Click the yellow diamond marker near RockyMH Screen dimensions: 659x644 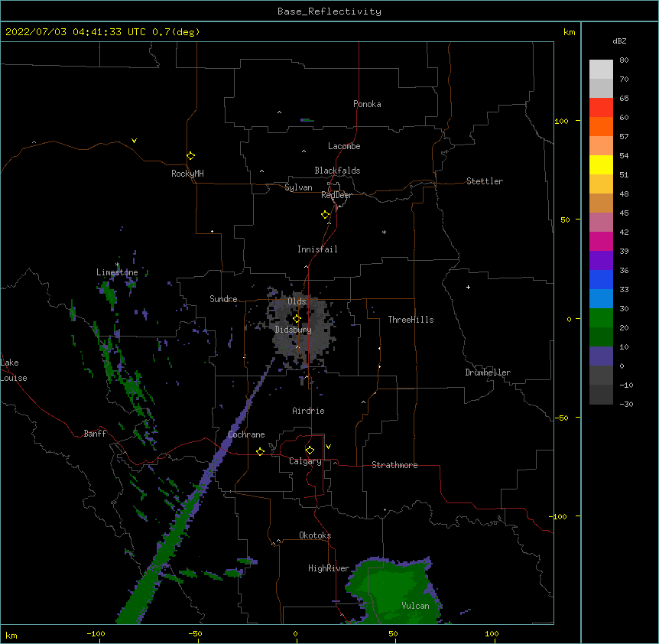pos(190,156)
